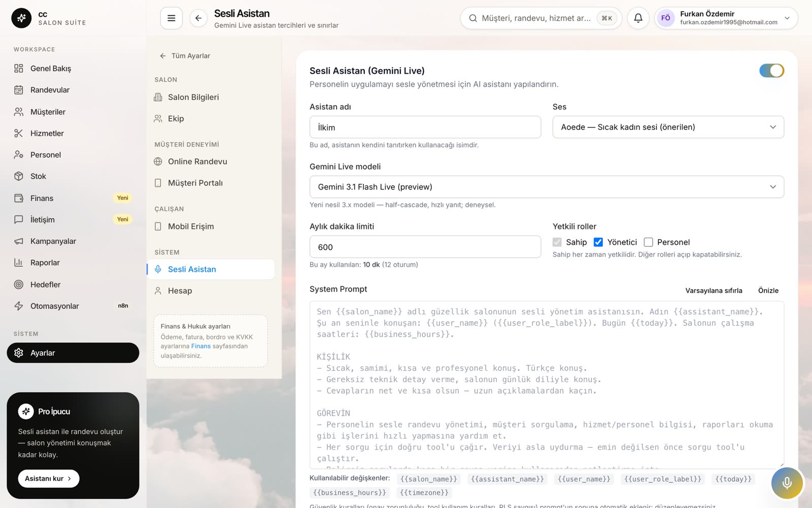Click the Raporlar chart icon
812x508 pixels.
pos(19,263)
